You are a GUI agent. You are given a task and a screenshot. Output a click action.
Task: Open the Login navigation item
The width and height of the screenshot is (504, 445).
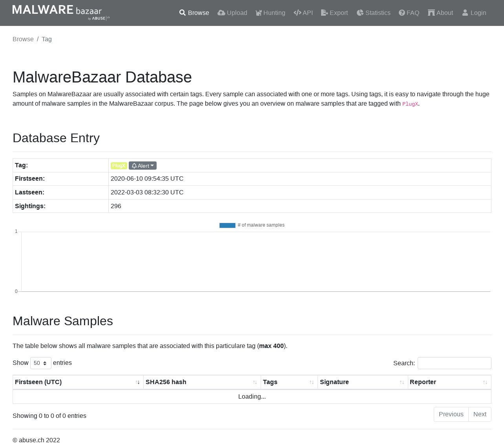(474, 13)
